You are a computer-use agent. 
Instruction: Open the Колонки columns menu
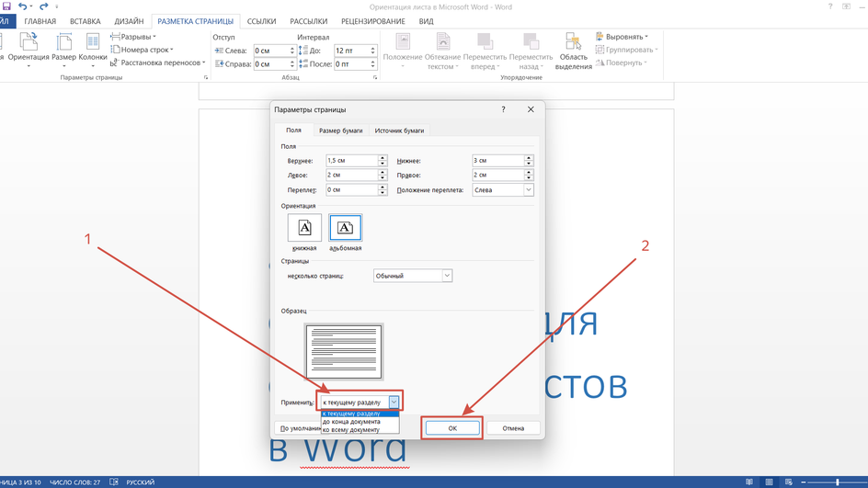(x=93, y=50)
